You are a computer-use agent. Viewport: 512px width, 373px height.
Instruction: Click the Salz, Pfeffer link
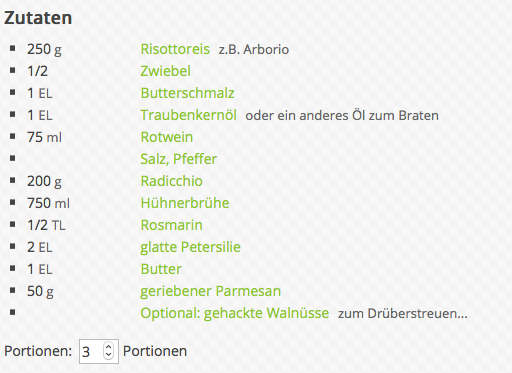tap(178, 159)
